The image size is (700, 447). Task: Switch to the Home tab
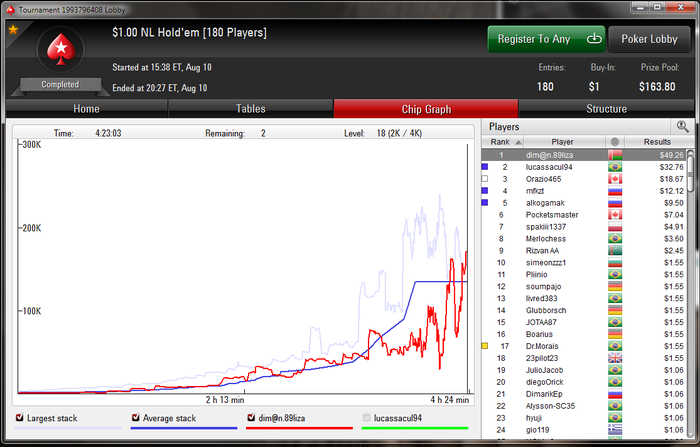87,109
